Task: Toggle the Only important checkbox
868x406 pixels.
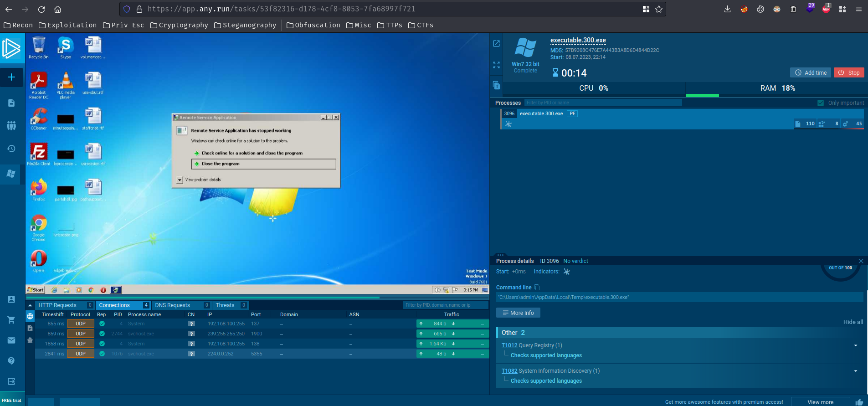Action: click(821, 103)
